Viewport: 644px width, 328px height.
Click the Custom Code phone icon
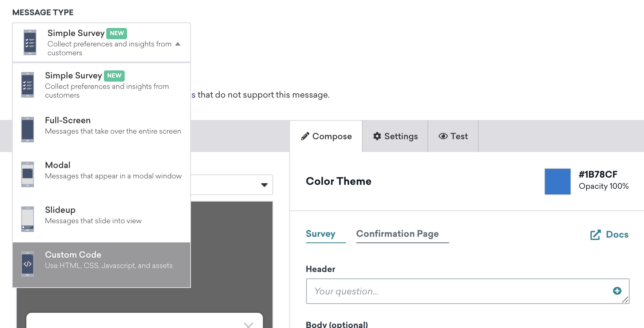click(x=28, y=264)
